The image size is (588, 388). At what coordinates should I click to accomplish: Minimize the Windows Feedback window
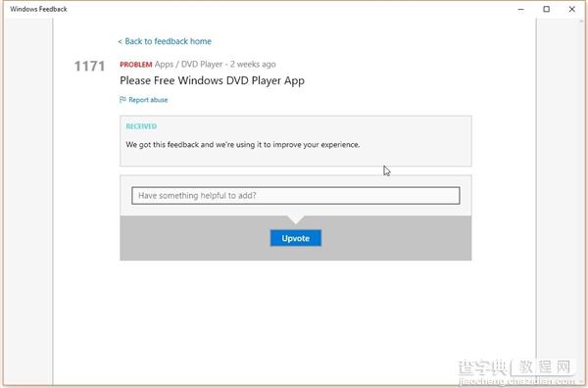(521, 9)
